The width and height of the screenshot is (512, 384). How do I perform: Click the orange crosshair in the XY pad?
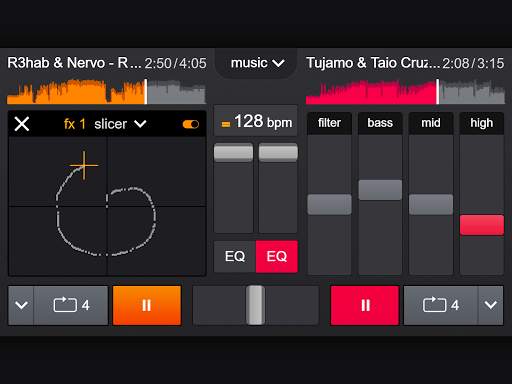pyautogui.click(x=84, y=165)
